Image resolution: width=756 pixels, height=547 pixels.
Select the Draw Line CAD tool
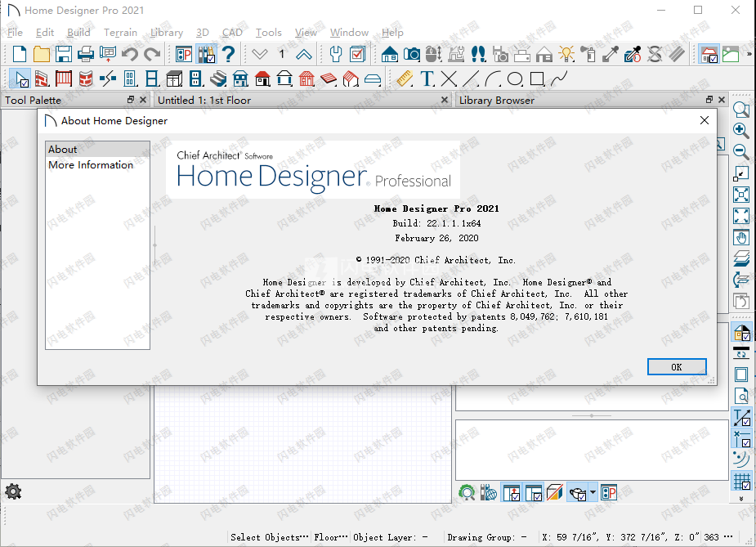pyautogui.click(x=471, y=78)
